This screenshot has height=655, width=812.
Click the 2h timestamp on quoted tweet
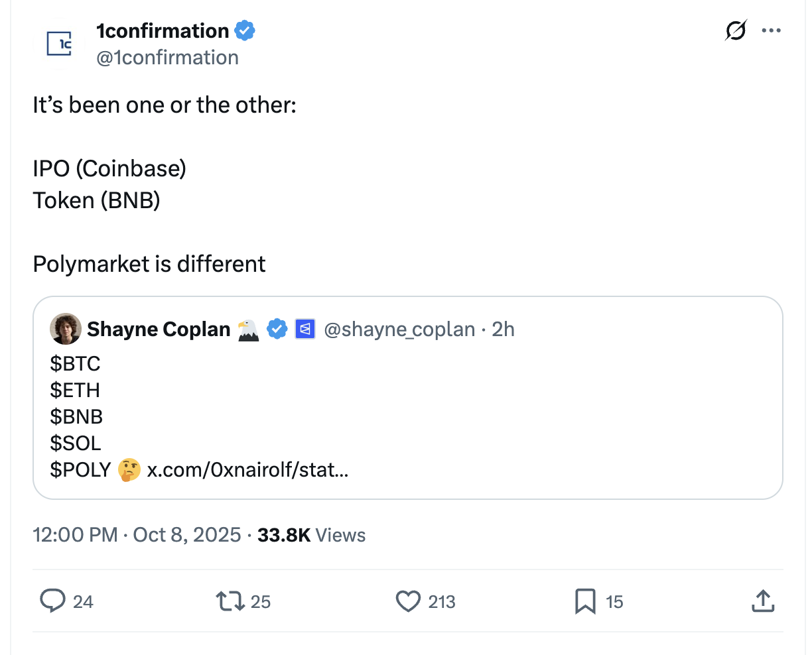(503, 329)
